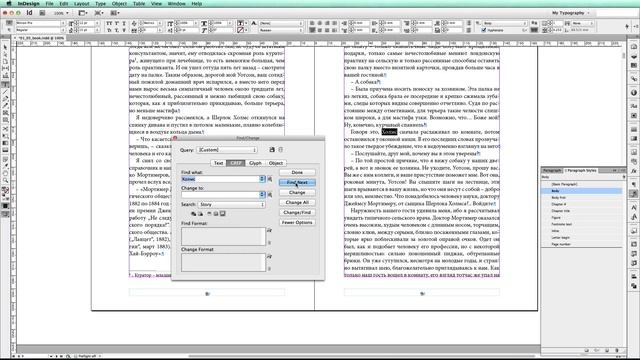The image size is (640, 360).
Task: Select Page number paragraph style
Action: pyautogui.click(x=581, y=244)
